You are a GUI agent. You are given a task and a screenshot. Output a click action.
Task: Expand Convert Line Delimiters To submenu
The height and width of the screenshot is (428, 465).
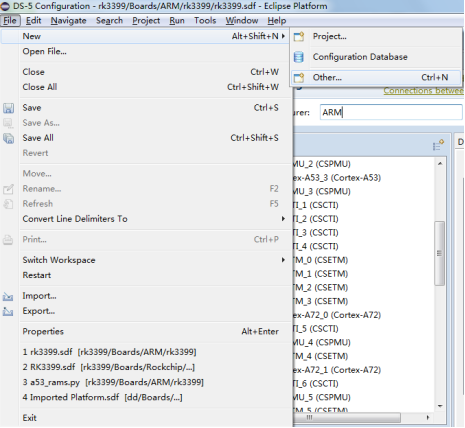click(x=283, y=219)
